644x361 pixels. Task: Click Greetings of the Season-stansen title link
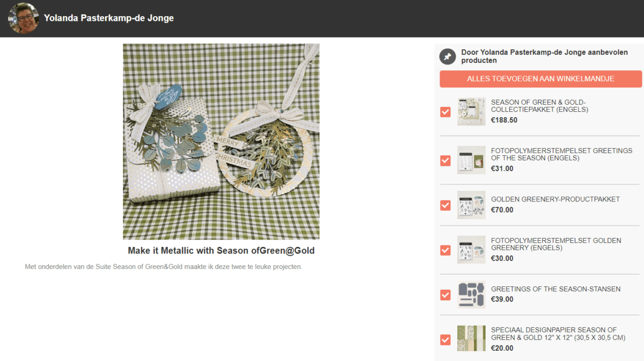coord(555,289)
